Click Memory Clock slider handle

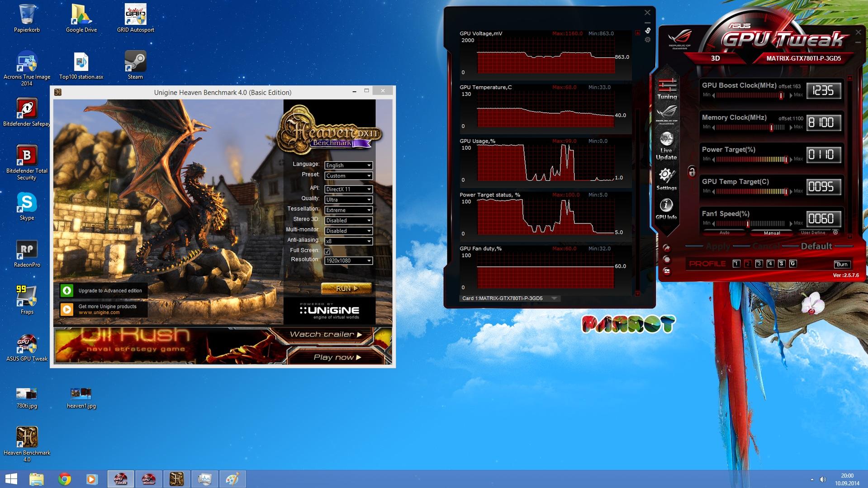pyautogui.click(x=772, y=128)
